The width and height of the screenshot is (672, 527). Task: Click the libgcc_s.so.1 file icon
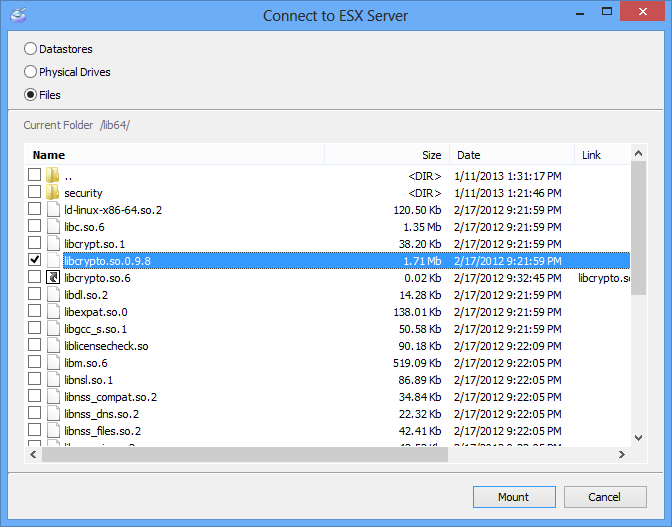(x=53, y=328)
